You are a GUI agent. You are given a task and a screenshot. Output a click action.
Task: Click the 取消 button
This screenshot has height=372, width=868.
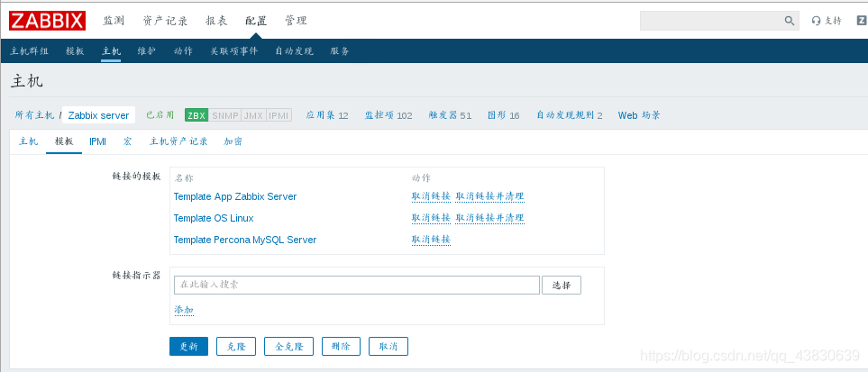coord(388,347)
